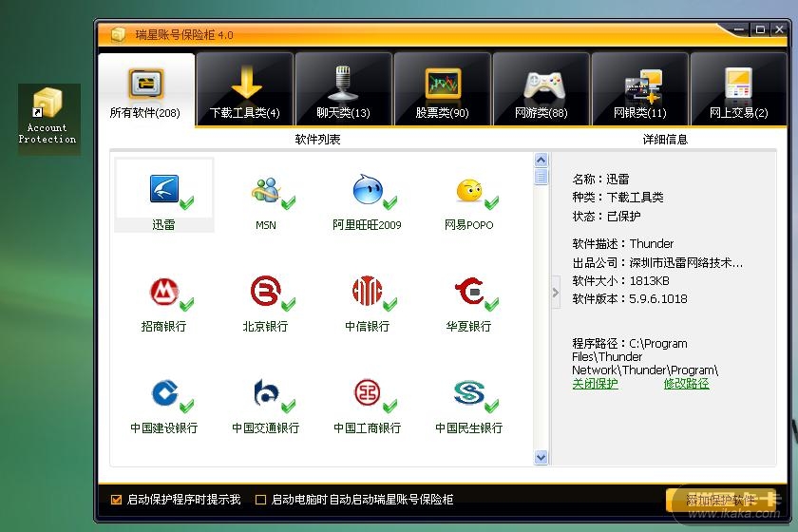The image size is (798, 532).
Task: Click the 软件描述：Thunder text
Action: (x=623, y=244)
